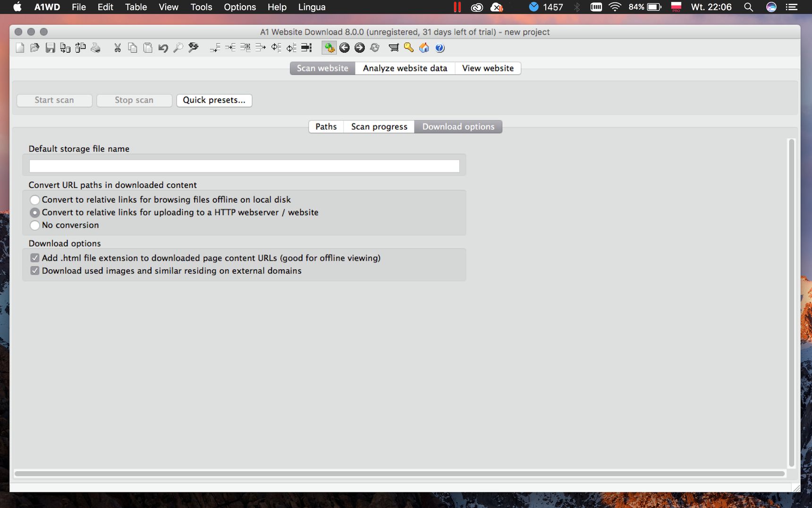Select the Scan website tab

(322, 68)
